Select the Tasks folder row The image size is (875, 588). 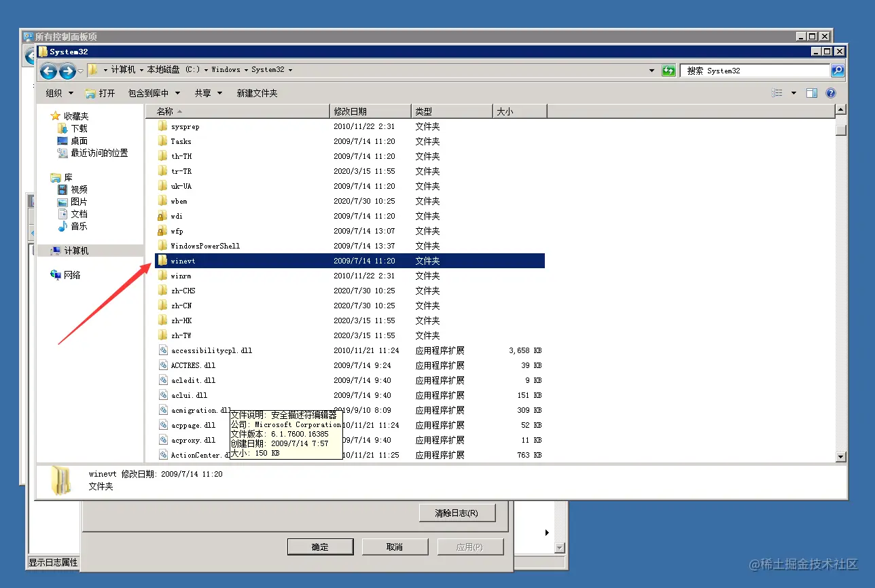350,141
